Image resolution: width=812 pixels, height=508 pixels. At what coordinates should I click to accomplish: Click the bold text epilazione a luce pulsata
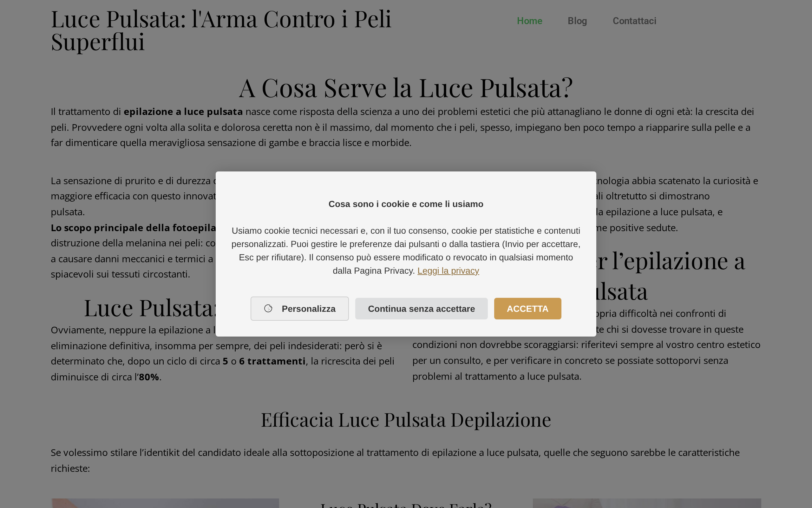coord(183,111)
